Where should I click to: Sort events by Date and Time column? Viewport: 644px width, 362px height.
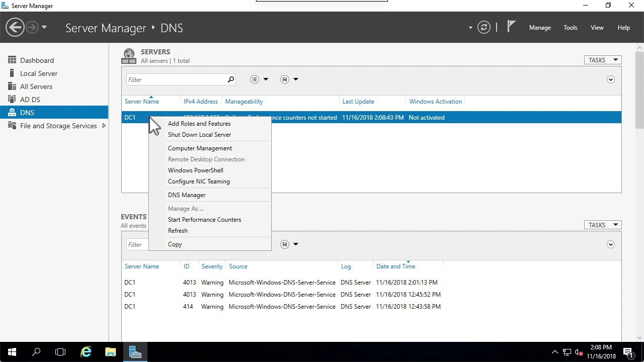tap(395, 266)
